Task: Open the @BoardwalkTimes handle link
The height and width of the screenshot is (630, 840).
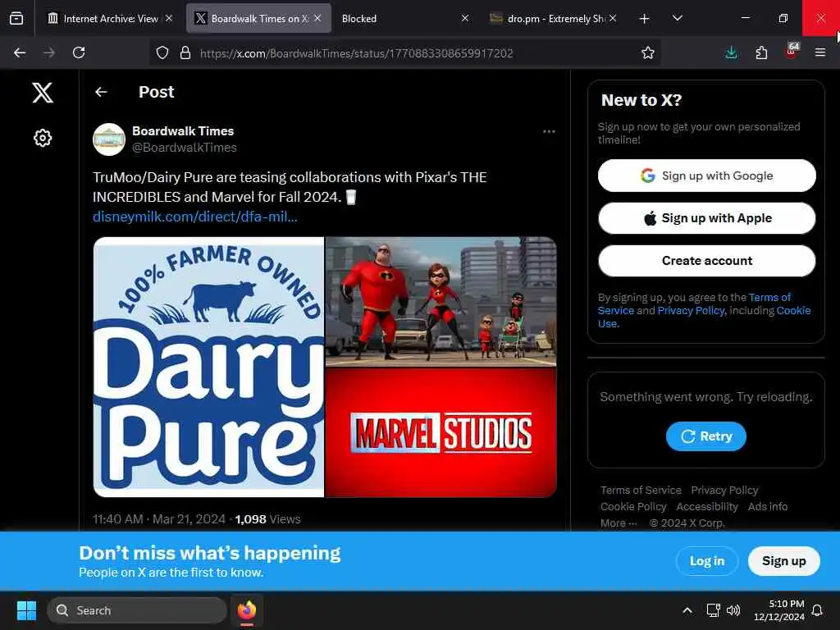Action: (x=185, y=148)
